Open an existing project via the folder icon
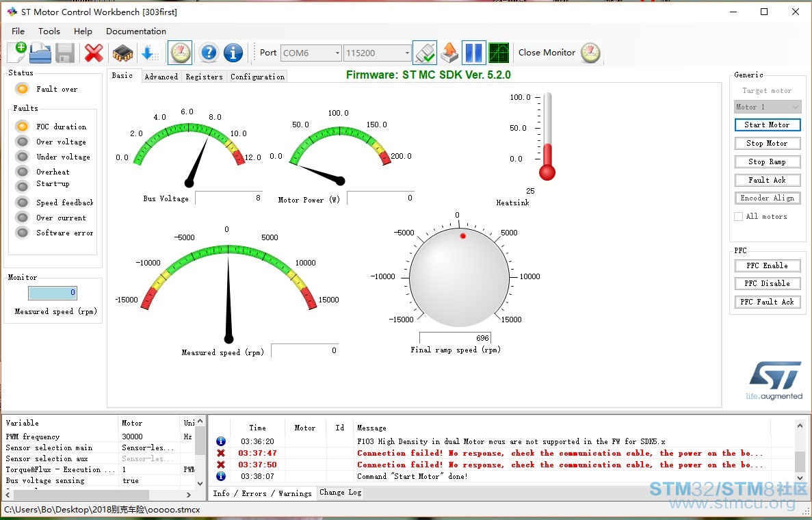The width and height of the screenshot is (812, 520). point(40,53)
